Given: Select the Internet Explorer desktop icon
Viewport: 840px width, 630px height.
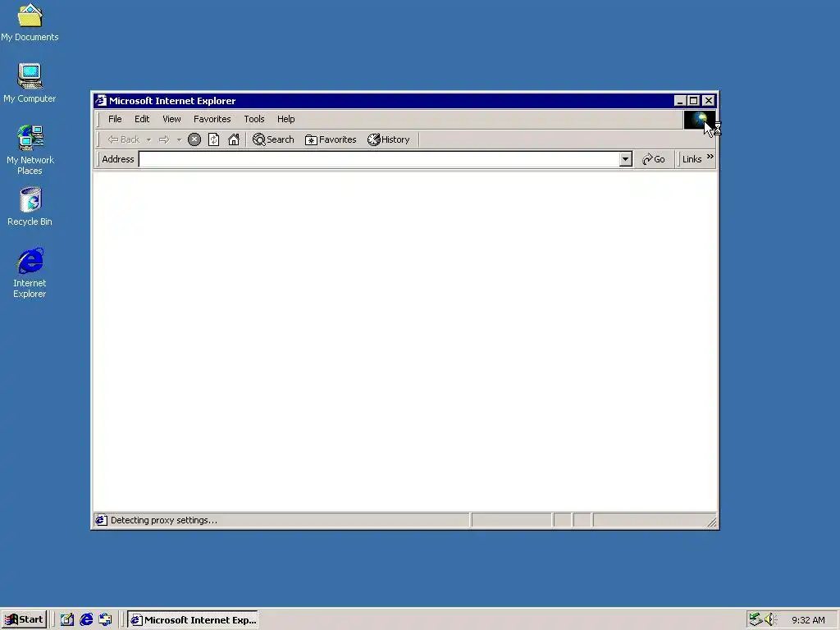Looking at the screenshot, I should click(x=30, y=273).
